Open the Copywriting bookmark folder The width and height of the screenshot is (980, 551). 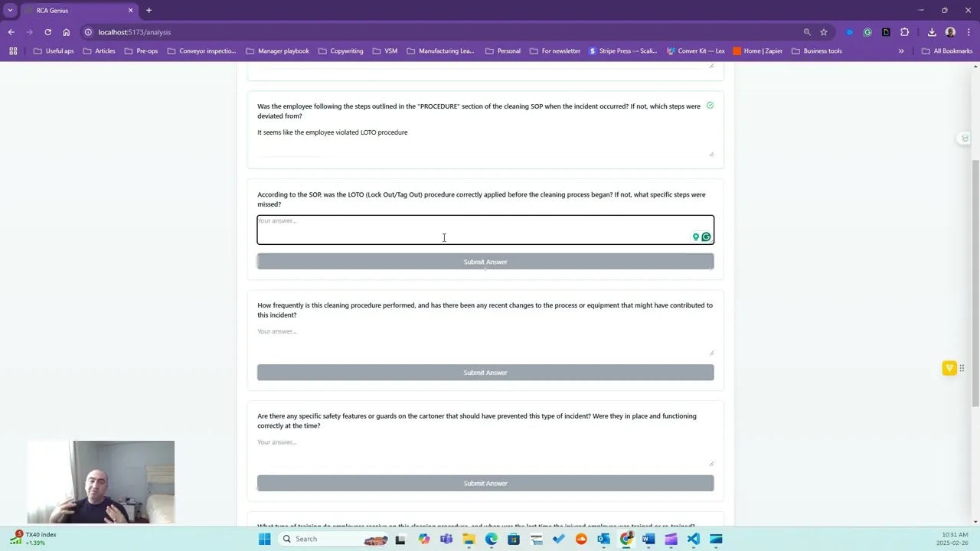[x=340, y=51]
